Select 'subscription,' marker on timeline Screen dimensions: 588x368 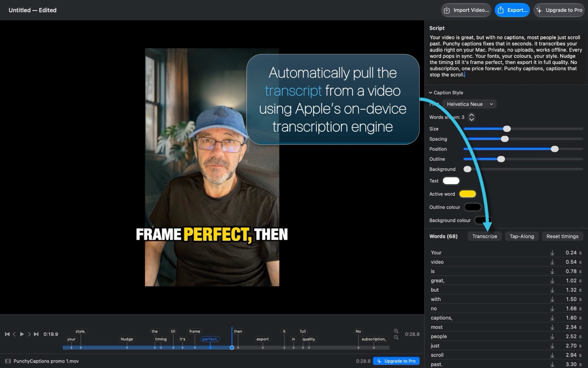pyautogui.click(x=373, y=339)
